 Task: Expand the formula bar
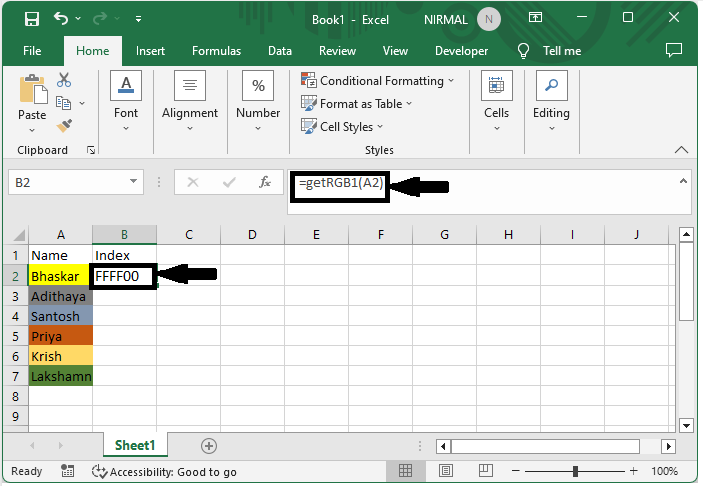pos(683,181)
